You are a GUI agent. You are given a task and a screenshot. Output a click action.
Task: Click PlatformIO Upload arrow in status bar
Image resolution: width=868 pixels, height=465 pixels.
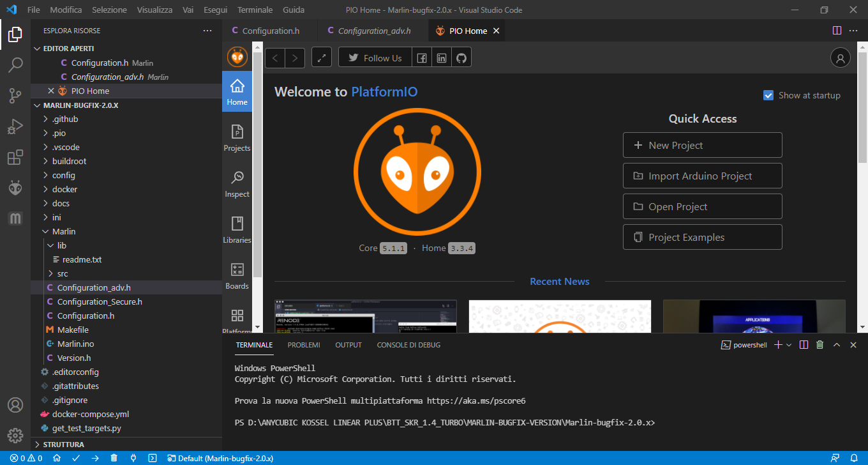click(95, 458)
